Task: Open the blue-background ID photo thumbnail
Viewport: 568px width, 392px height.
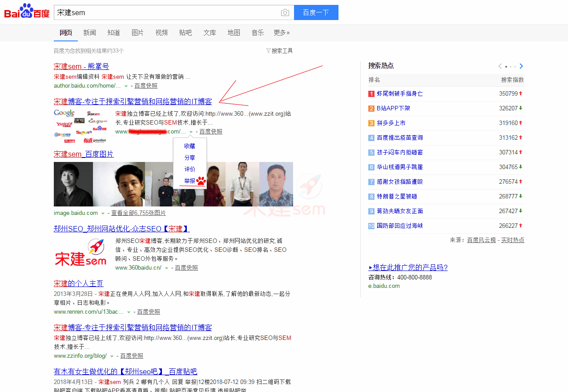Action: 276,184
